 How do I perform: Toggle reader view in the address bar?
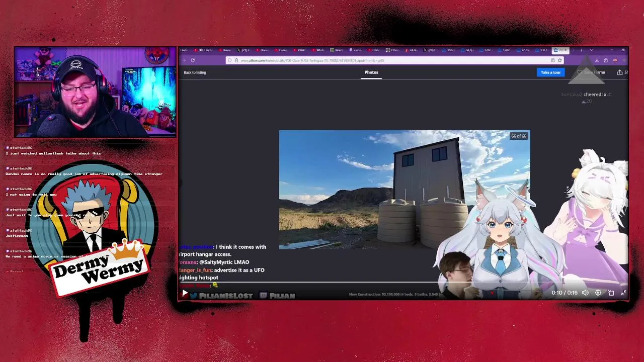[552, 60]
